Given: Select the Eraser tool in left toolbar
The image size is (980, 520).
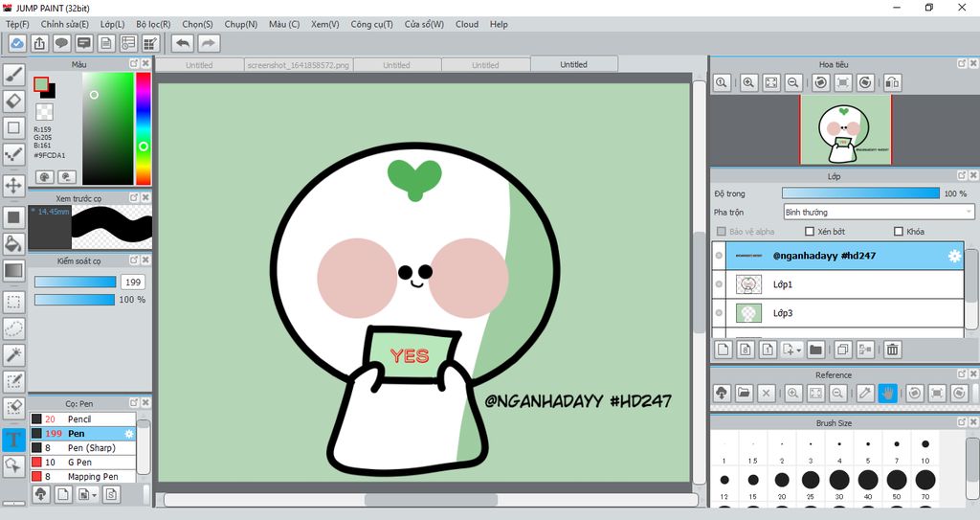Looking at the screenshot, I should tap(13, 101).
